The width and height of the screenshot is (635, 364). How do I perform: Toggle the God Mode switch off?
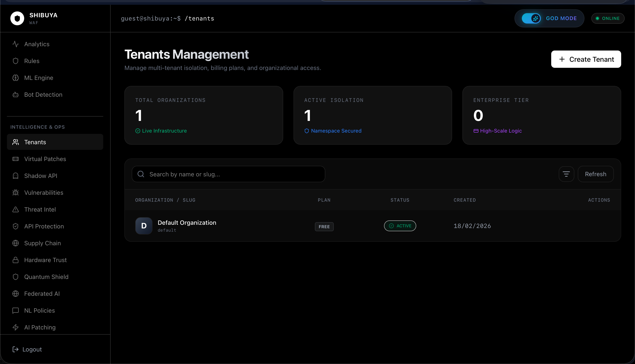[x=531, y=18]
